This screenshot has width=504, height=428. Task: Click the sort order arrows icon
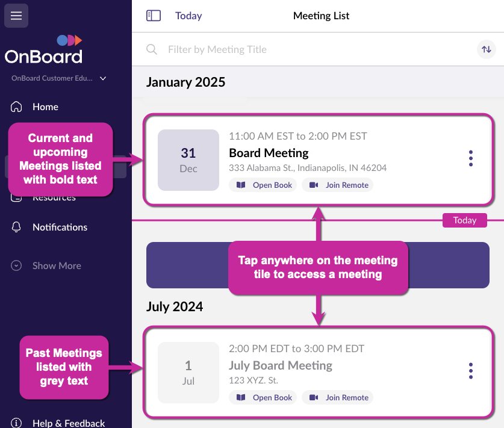[487, 49]
